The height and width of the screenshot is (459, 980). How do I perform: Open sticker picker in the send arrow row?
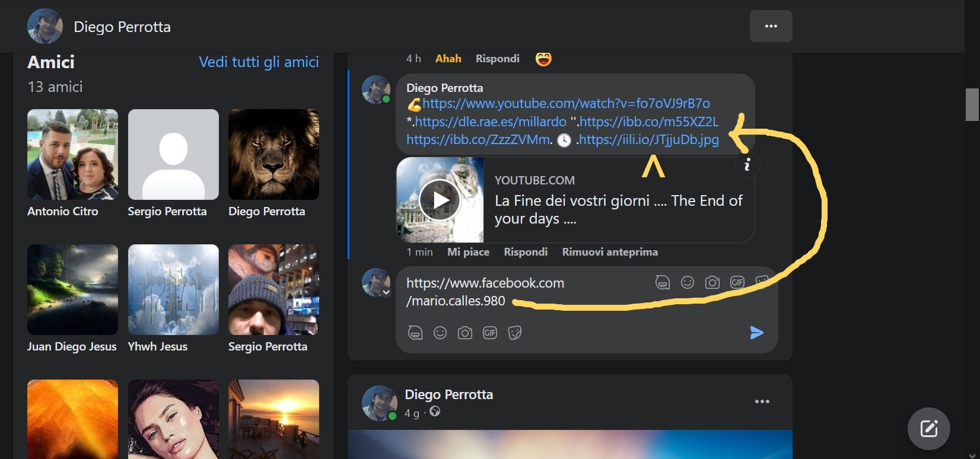click(515, 333)
